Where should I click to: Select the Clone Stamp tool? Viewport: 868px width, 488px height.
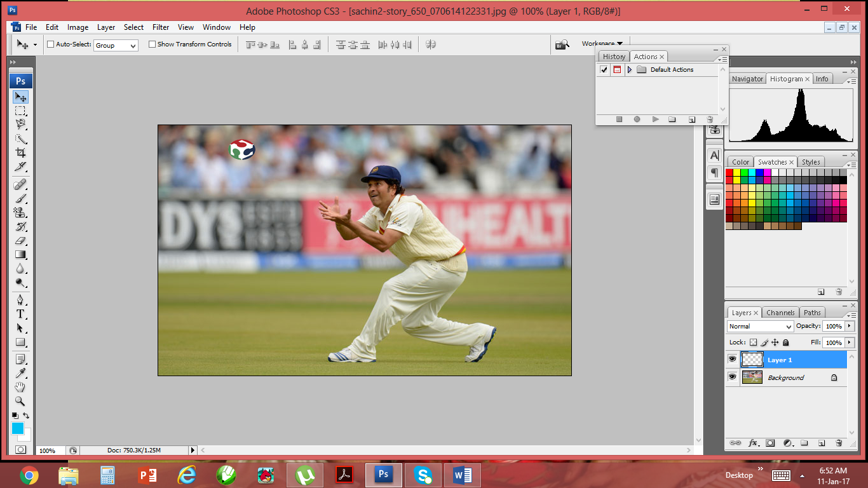[20, 213]
